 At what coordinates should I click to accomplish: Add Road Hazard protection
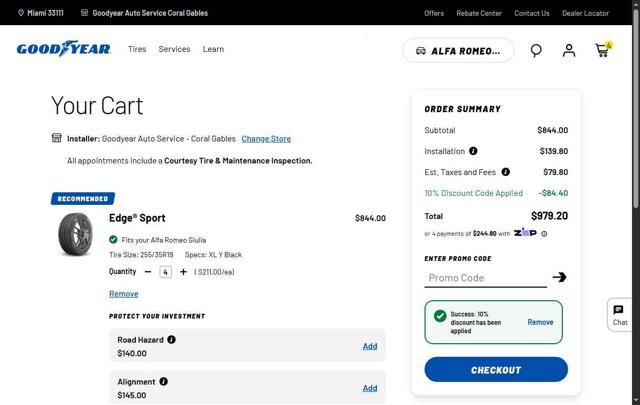click(370, 346)
